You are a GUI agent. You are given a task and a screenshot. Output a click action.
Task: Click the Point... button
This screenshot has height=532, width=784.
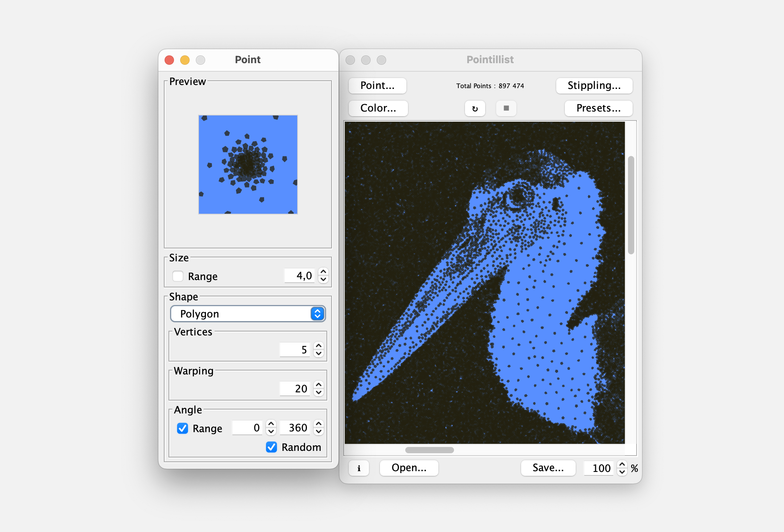[377, 85]
